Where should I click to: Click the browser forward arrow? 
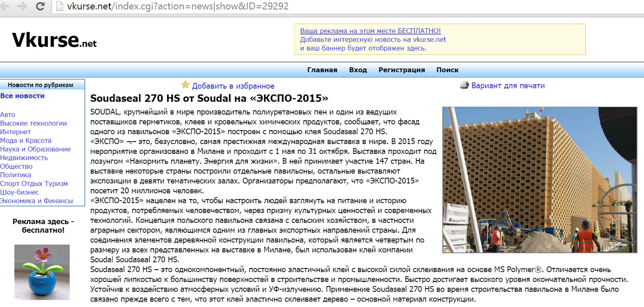(x=22, y=6)
